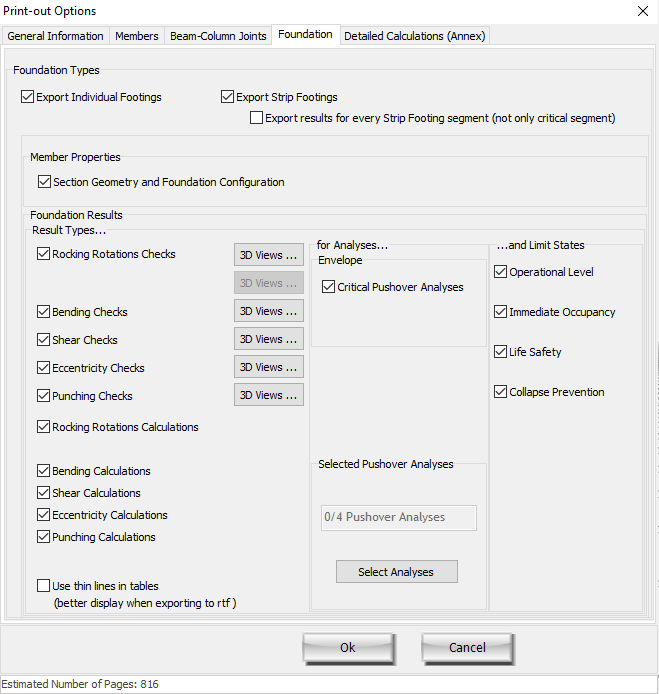659x694 pixels.
Task: Toggle Collapse Prevention limit state
Action: tap(501, 392)
